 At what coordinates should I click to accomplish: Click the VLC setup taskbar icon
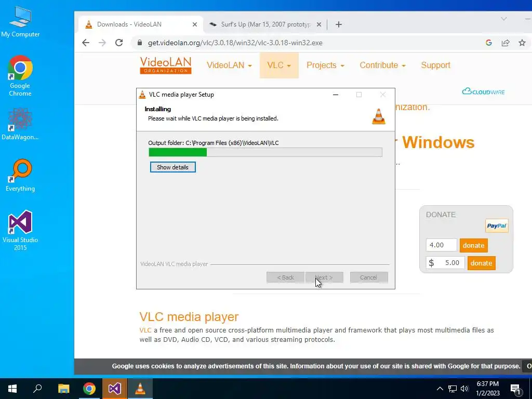(140, 389)
